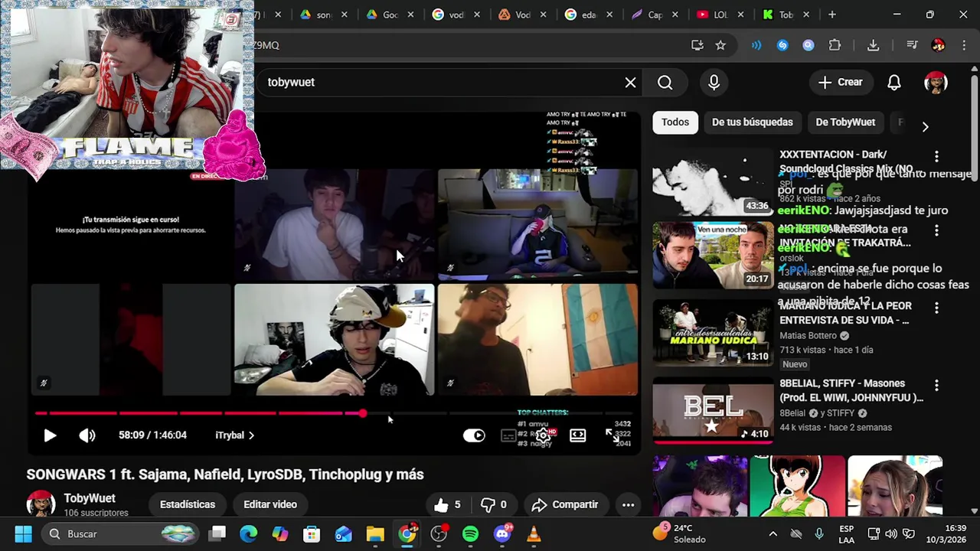
Task: Open options for TRAKATRÁ invitation video
Action: pyautogui.click(x=936, y=231)
